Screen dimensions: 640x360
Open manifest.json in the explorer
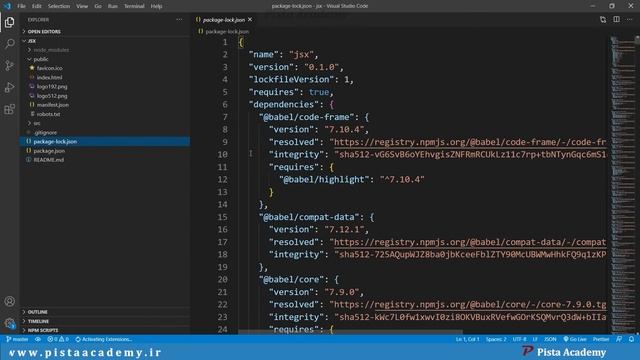point(53,105)
